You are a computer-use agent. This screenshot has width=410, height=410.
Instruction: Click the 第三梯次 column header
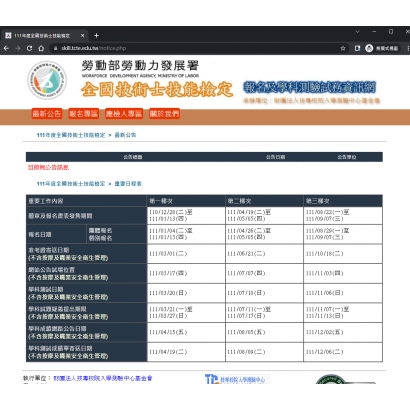click(x=343, y=201)
